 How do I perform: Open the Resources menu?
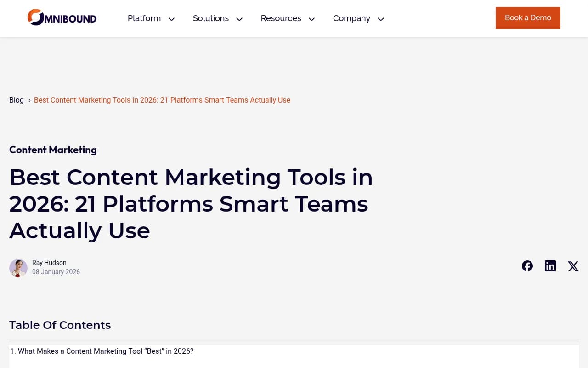point(281,18)
